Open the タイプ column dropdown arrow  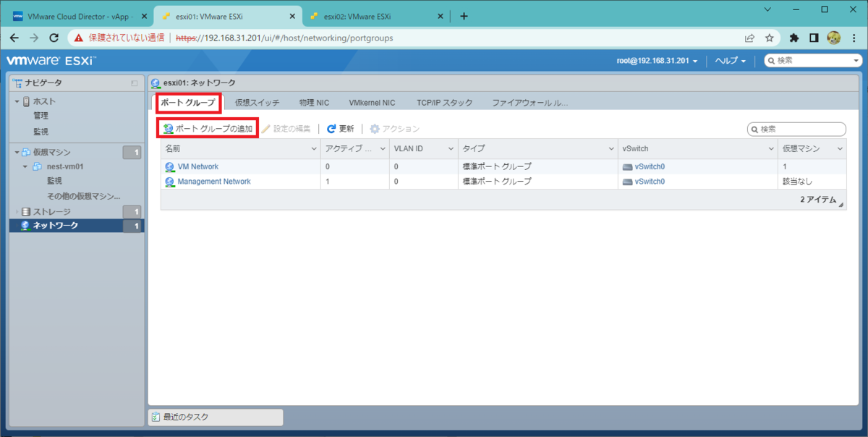[x=610, y=148]
